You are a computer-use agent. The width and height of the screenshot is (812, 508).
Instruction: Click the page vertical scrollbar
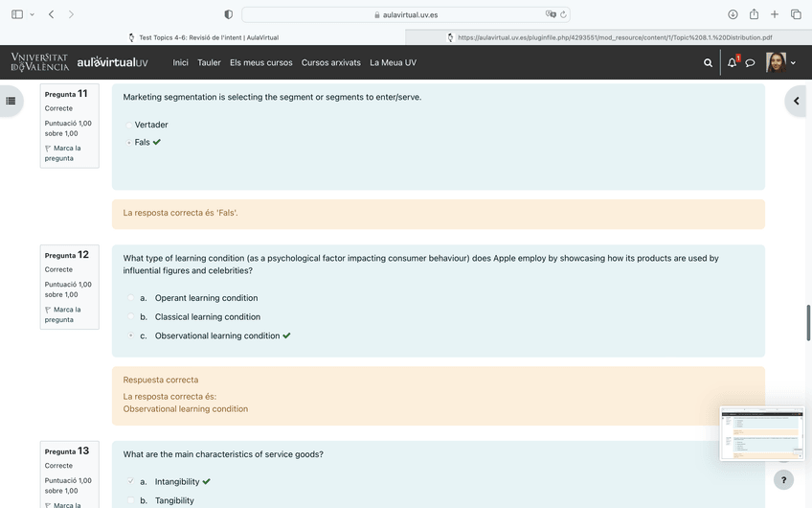[x=808, y=322]
